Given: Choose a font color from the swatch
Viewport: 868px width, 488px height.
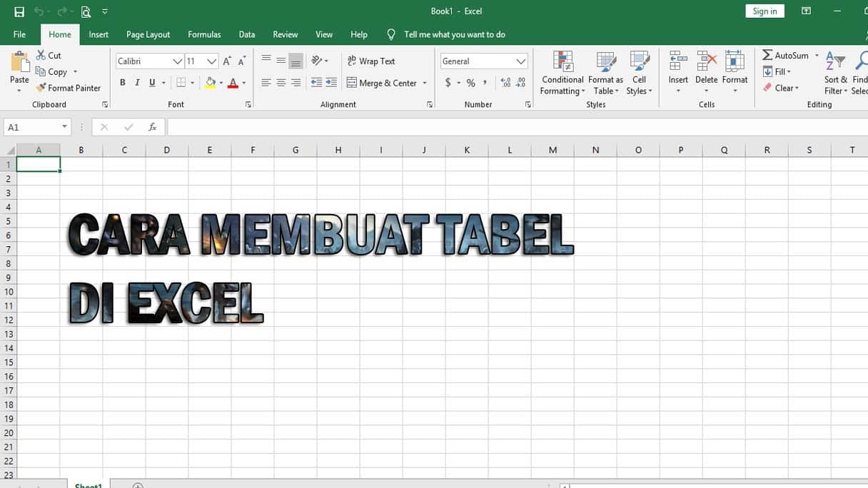Looking at the screenshot, I should tap(234, 83).
